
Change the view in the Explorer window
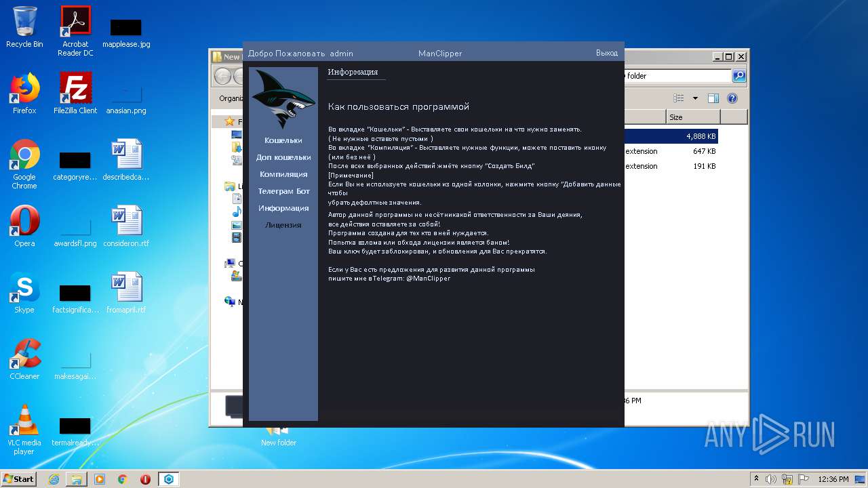[x=679, y=98]
